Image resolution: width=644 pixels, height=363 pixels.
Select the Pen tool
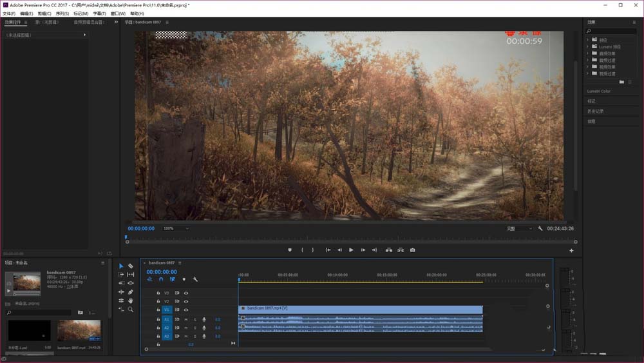point(131,292)
